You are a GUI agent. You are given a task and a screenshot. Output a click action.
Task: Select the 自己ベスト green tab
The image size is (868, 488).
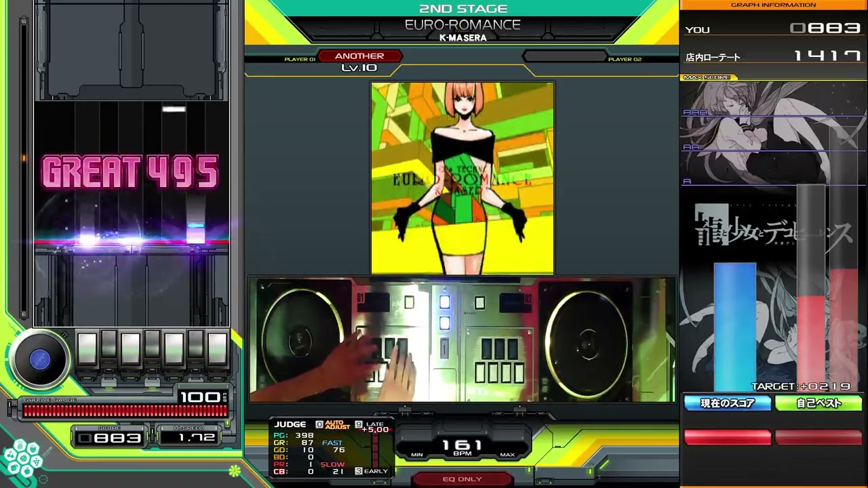click(x=818, y=403)
